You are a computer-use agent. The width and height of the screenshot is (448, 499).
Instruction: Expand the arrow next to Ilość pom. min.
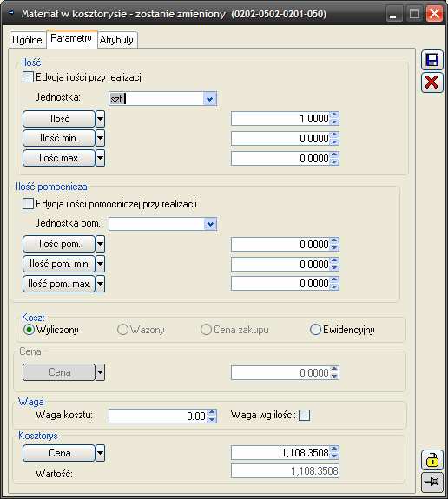click(x=101, y=264)
